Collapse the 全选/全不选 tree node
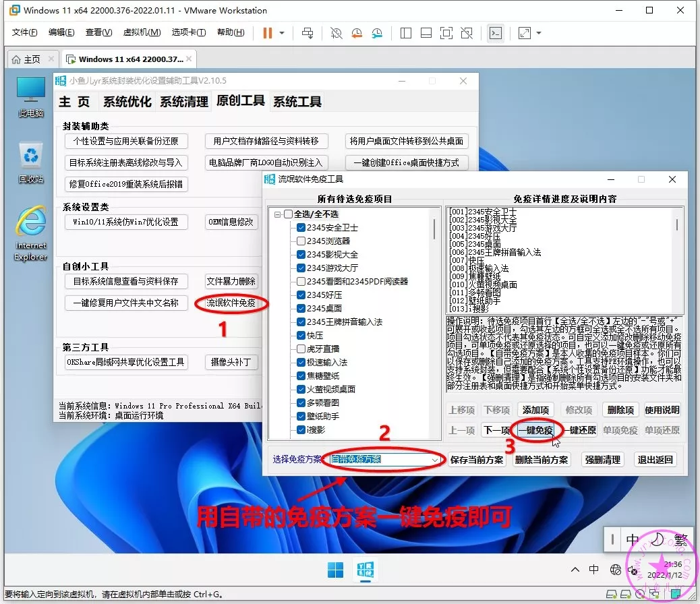This screenshot has width=700, height=604. 277,214
